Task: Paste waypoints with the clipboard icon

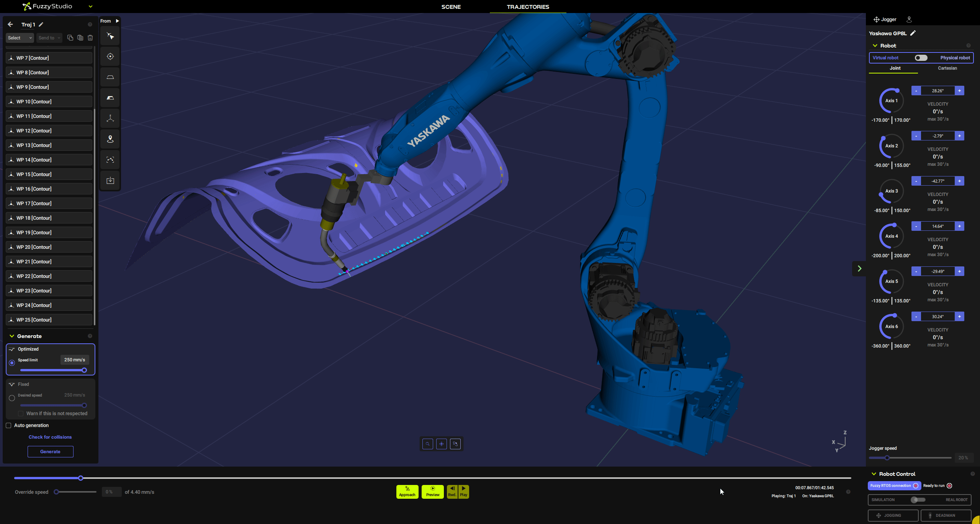Action: point(80,38)
